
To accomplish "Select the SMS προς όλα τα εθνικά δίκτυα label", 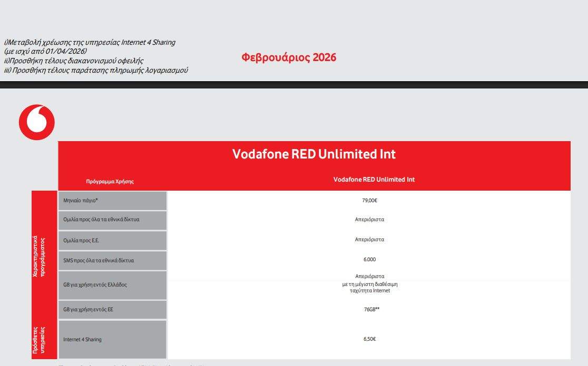I will (99, 260).
